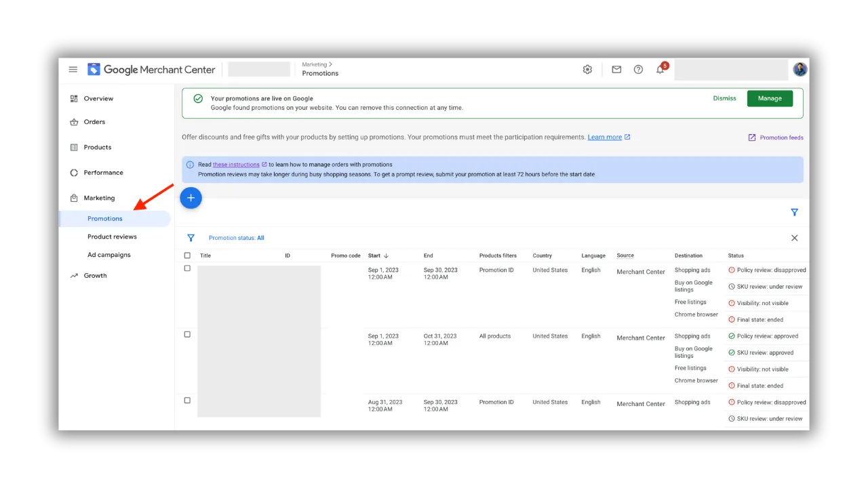Click the filter funnel icon at far right
868x488 pixels.
(x=794, y=212)
